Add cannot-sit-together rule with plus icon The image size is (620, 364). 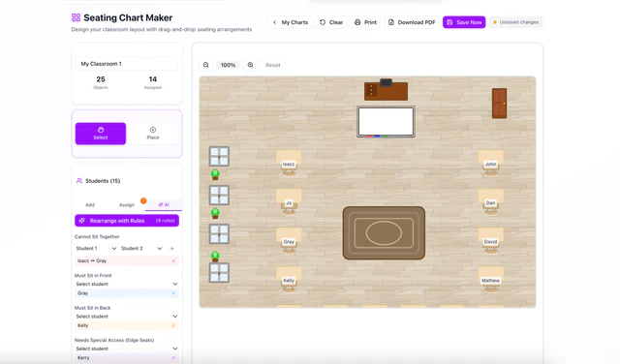[171, 248]
